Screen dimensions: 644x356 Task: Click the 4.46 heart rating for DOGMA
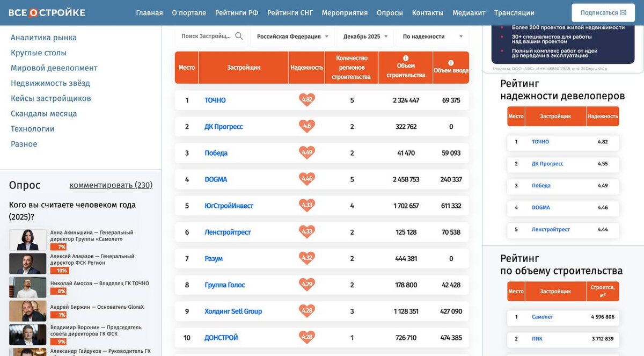(307, 179)
